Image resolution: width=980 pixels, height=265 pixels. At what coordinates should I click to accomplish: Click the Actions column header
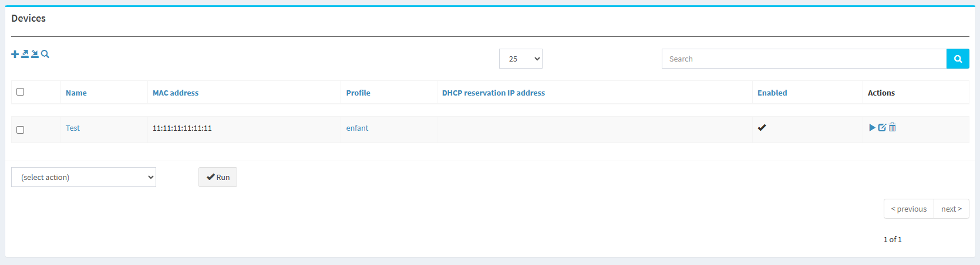[881, 93]
